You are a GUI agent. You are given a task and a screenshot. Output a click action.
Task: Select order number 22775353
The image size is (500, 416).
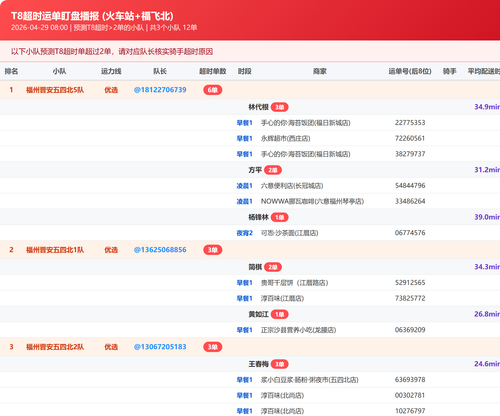pos(410,123)
